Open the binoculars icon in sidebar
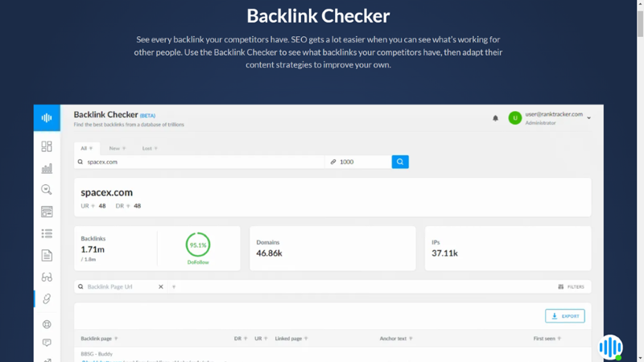The height and width of the screenshot is (362, 644). [47, 278]
